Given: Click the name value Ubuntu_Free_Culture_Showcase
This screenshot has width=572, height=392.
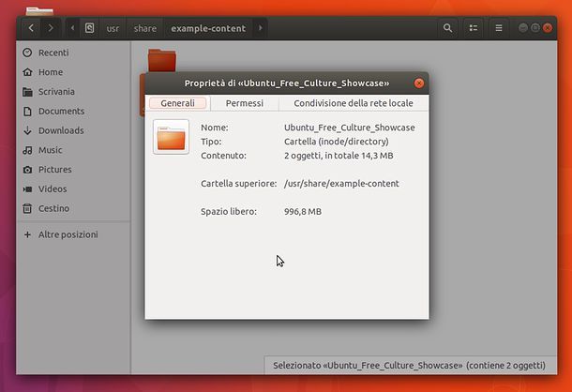Looking at the screenshot, I should click(x=350, y=128).
